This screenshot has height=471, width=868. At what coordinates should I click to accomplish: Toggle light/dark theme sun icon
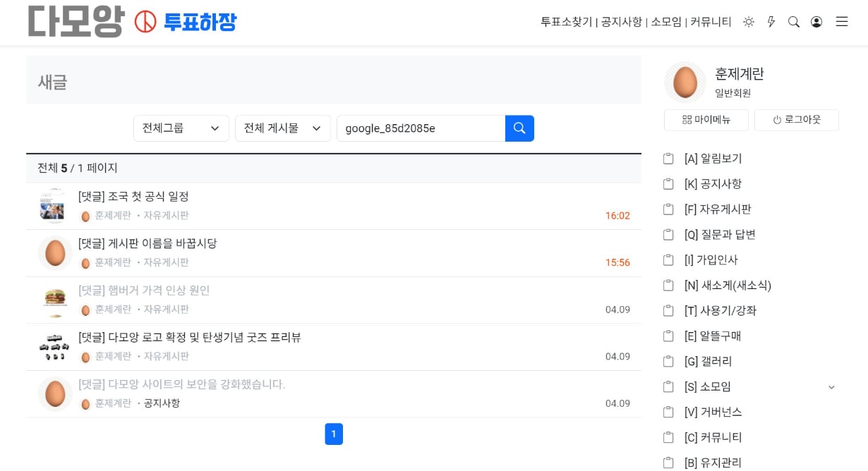tap(749, 22)
